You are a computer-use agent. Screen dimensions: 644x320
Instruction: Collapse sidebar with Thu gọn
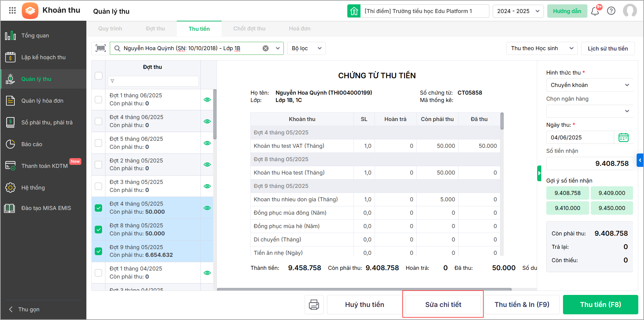pyautogui.click(x=24, y=309)
